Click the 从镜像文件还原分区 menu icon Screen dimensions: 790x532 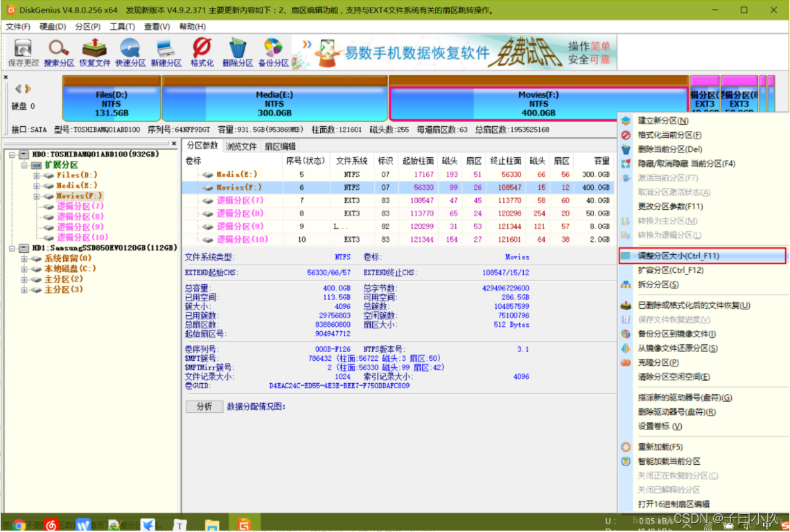tap(626, 348)
